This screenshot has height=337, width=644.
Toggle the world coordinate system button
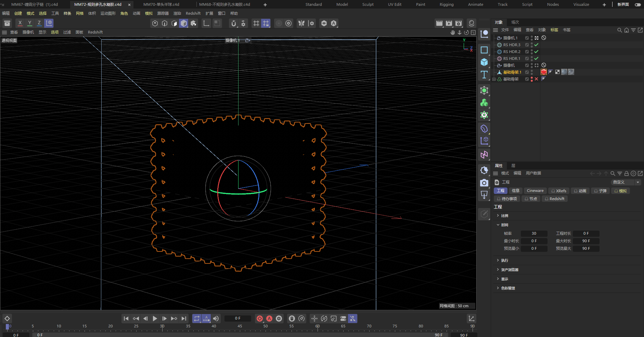click(49, 23)
